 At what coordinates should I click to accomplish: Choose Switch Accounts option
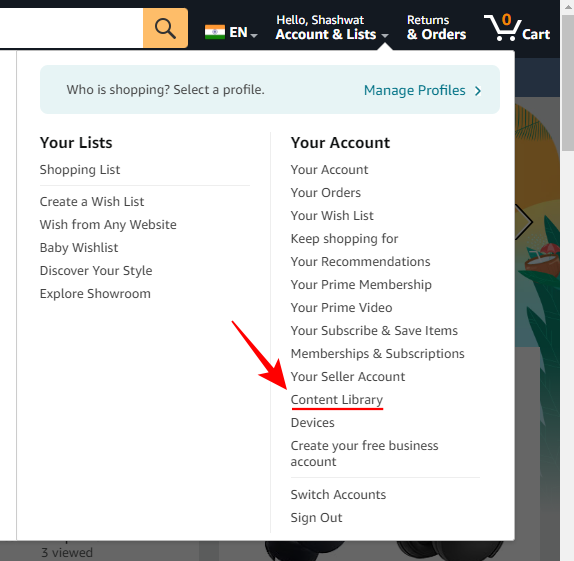point(338,494)
